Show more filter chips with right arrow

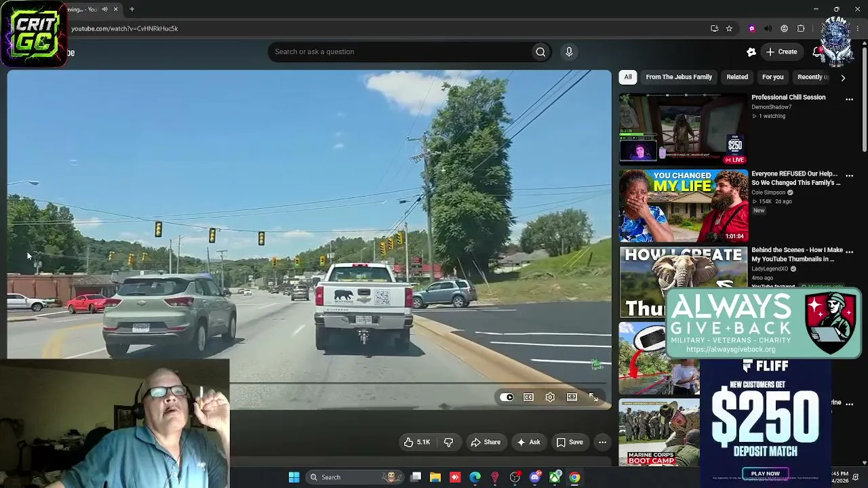[843, 78]
